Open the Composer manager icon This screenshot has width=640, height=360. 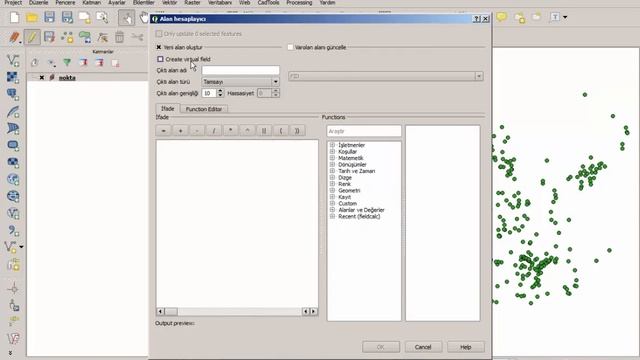pyautogui.click(x=102, y=17)
